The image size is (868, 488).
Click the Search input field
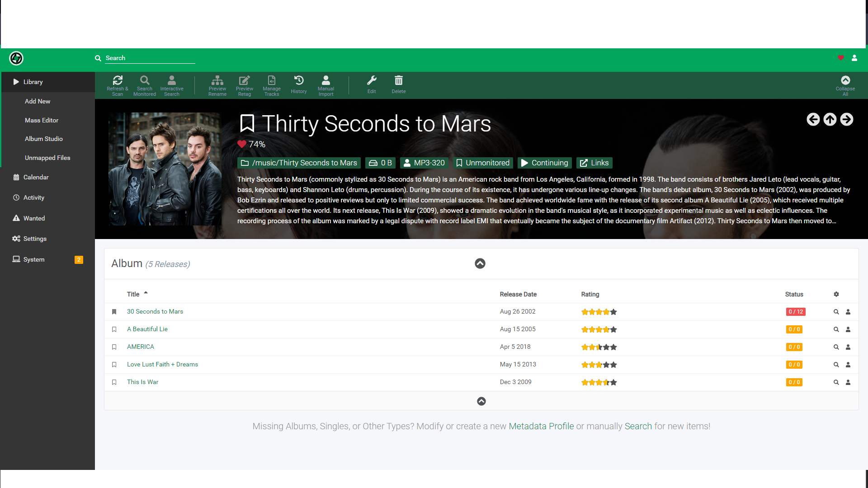point(149,58)
